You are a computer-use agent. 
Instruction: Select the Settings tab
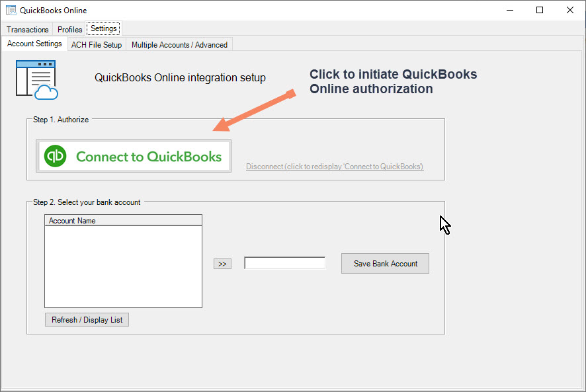click(x=104, y=28)
